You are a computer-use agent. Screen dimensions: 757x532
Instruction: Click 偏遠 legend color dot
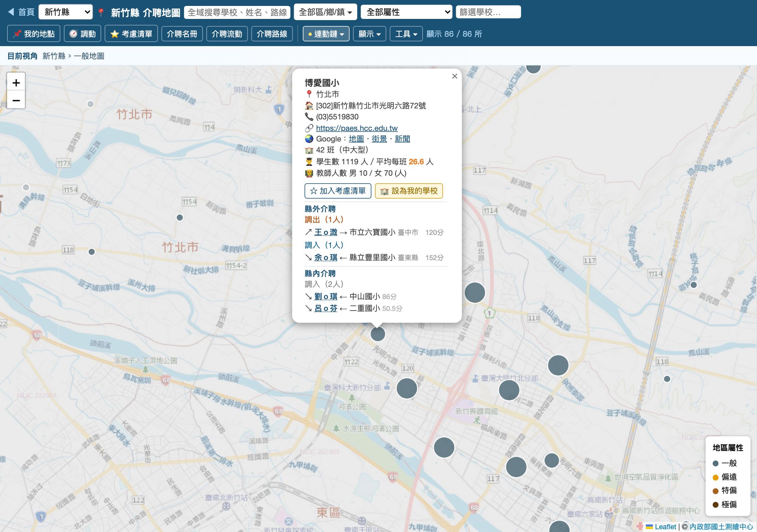click(x=716, y=477)
